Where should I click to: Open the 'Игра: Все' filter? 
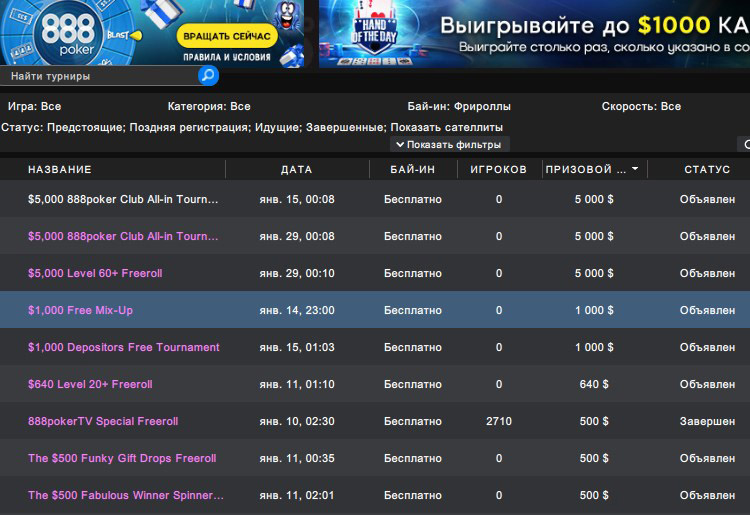34,106
